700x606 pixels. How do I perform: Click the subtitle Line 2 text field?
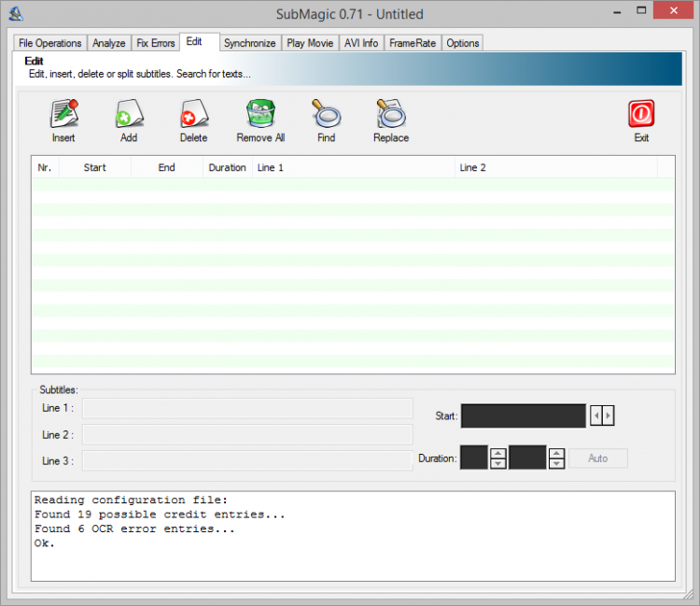[247, 434]
